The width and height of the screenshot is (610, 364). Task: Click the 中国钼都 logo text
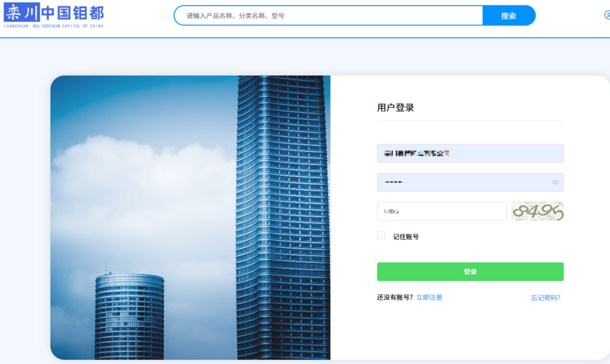coord(73,13)
